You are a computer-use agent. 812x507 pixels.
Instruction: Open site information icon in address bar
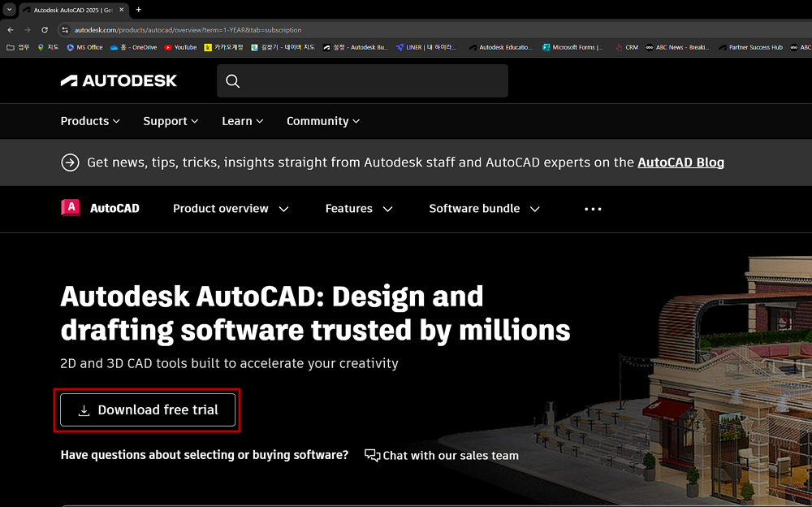[x=65, y=30]
